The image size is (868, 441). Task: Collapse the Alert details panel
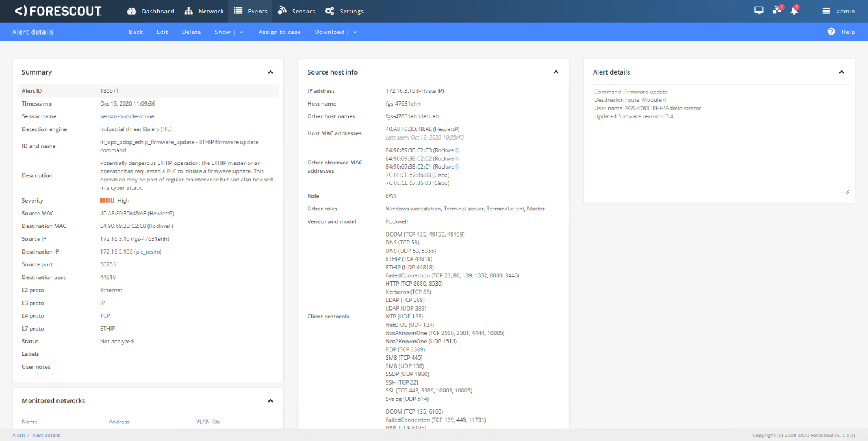[x=841, y=72]
